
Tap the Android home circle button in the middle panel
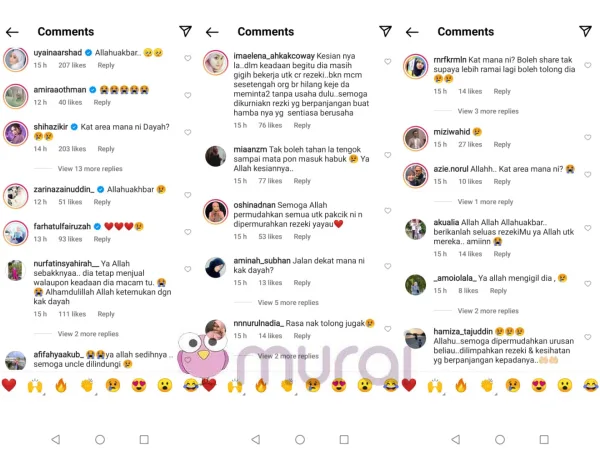pyautogui.click(x=300, y=439)
